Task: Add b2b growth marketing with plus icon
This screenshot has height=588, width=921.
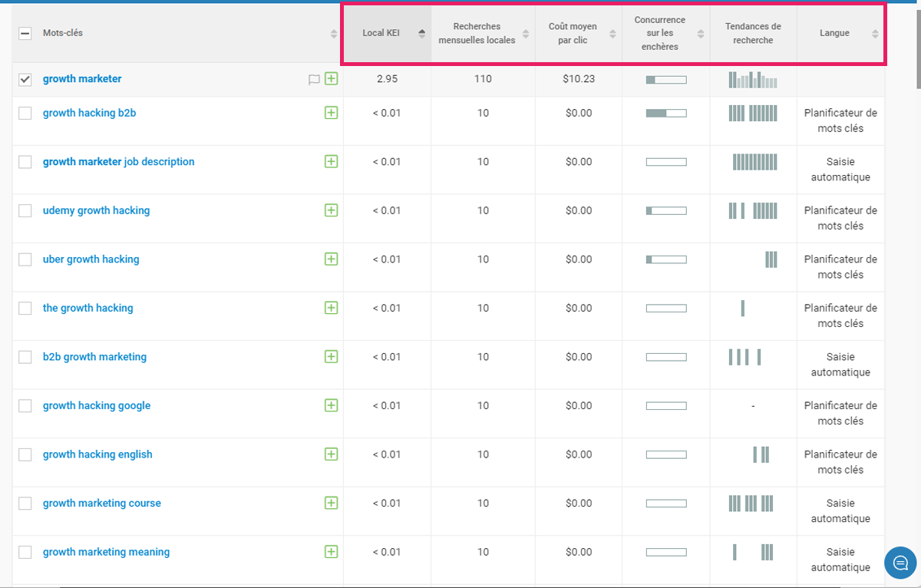Action: click(x=331, y=357)
